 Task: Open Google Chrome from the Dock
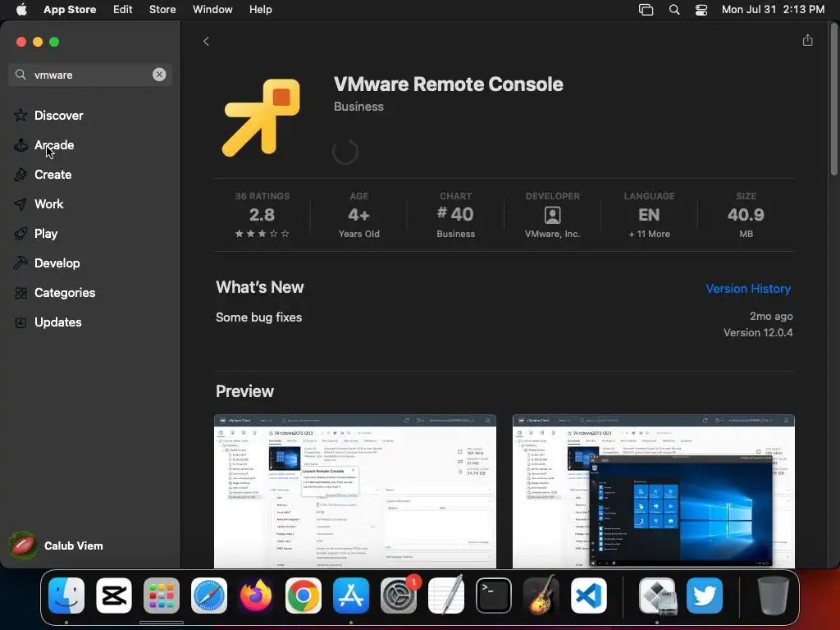click(304, 596)
